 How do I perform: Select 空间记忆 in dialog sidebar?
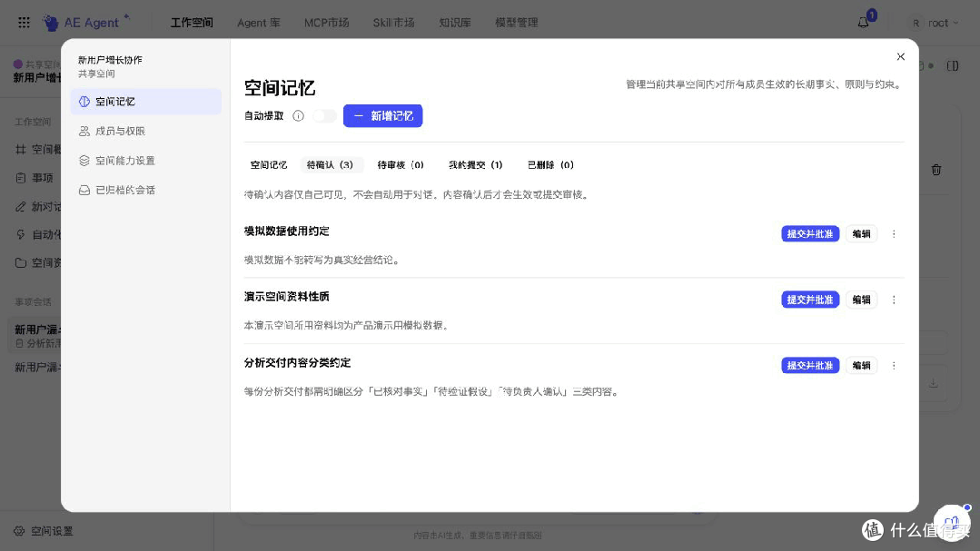pyautogui.click(x=145, y=102)
